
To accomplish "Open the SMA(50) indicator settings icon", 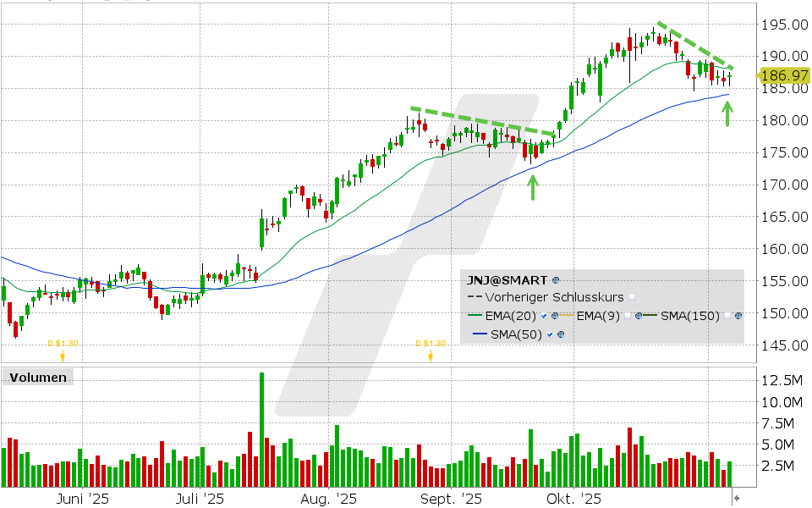I will point(560,334).
